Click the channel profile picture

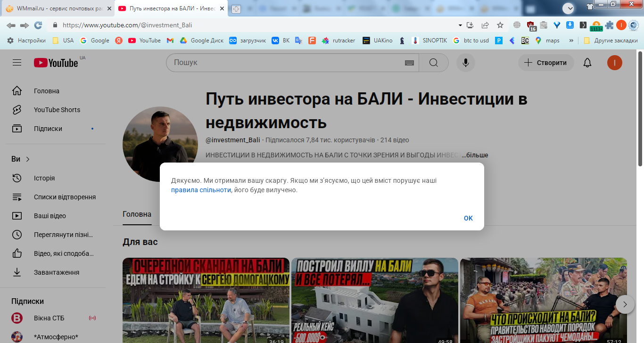[160, 144]
